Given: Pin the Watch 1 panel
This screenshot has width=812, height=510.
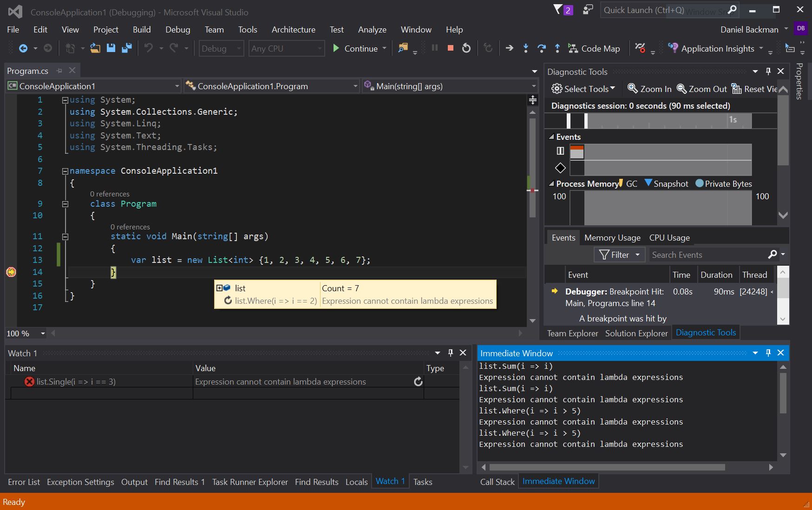Looking at the screenshot, I should tap(450, 353).
